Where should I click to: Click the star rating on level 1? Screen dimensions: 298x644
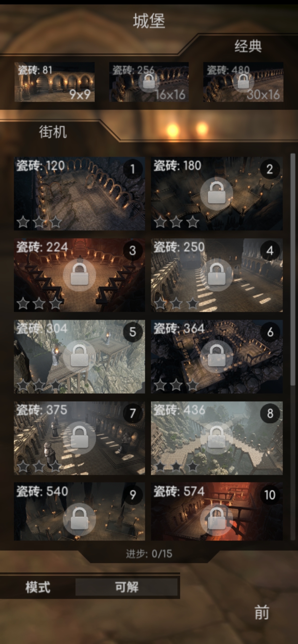(39, 222)
